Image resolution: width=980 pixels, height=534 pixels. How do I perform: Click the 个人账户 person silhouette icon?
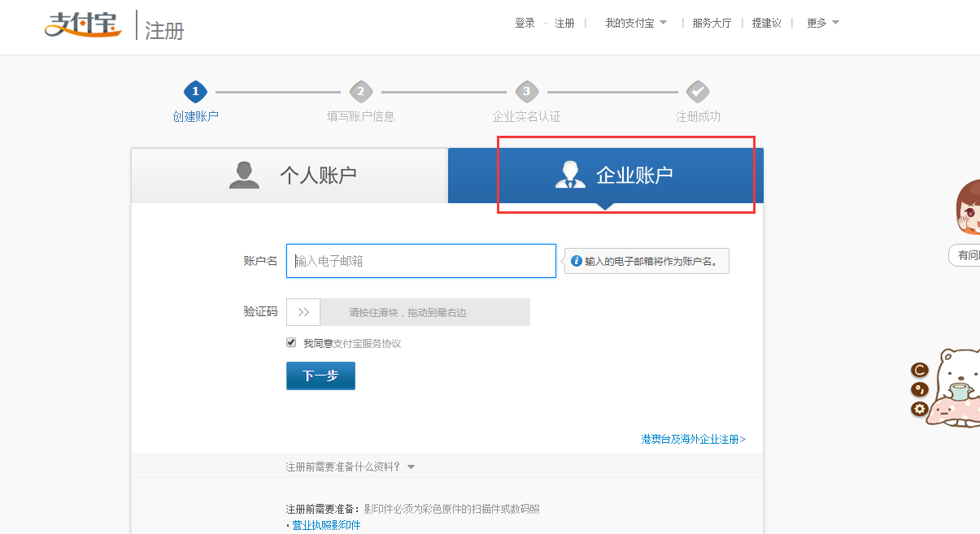(x=244, y=175)
